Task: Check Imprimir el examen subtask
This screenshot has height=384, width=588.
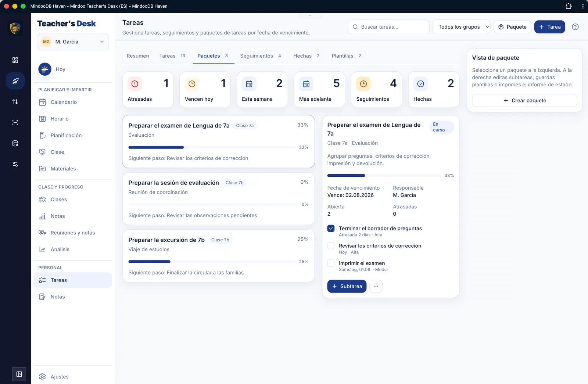Action: [331, 263]
